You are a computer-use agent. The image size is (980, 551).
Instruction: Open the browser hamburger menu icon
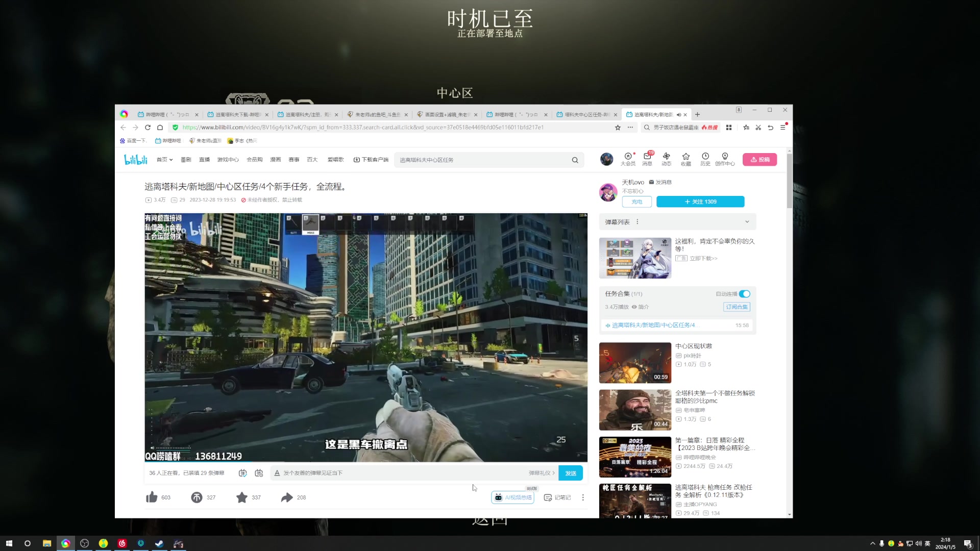click(783, 128)
